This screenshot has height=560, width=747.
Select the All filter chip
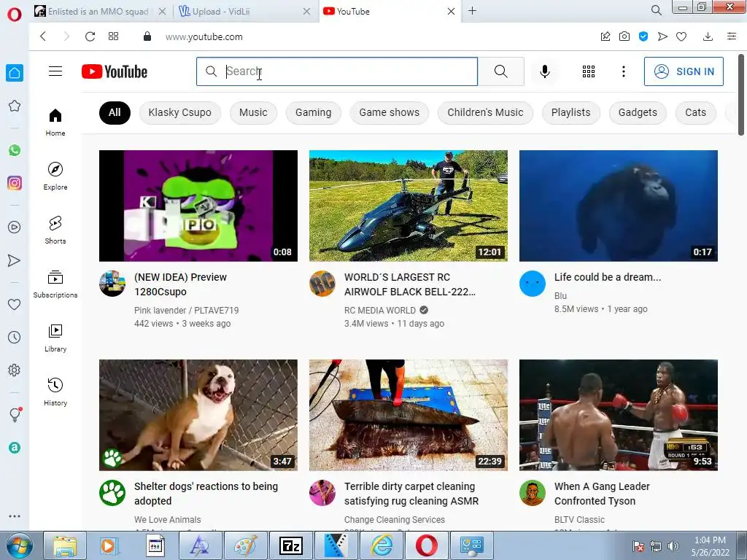(x=115, y=113)
